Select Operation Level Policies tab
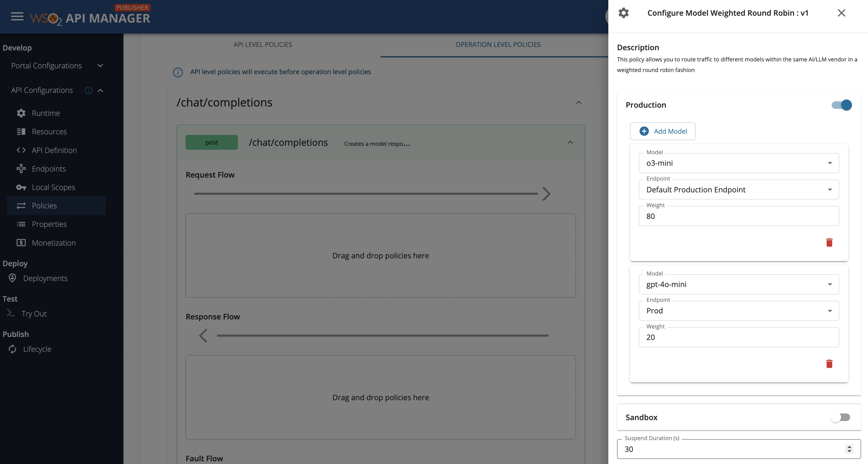 498,44
